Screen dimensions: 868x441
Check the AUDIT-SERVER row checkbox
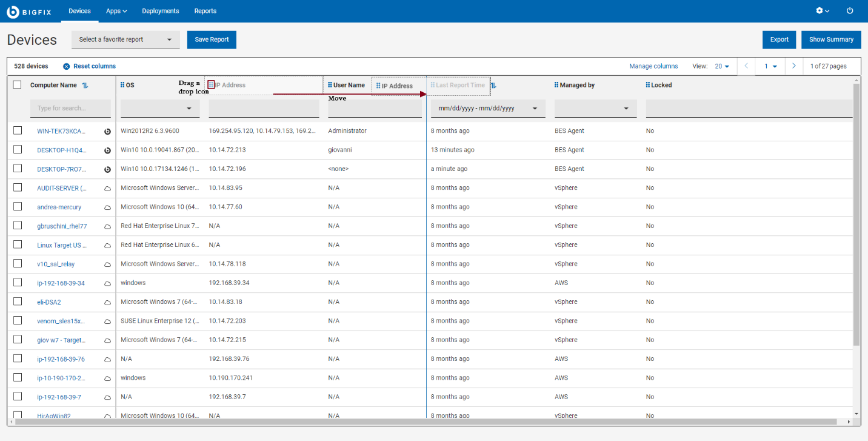[18, 187]
